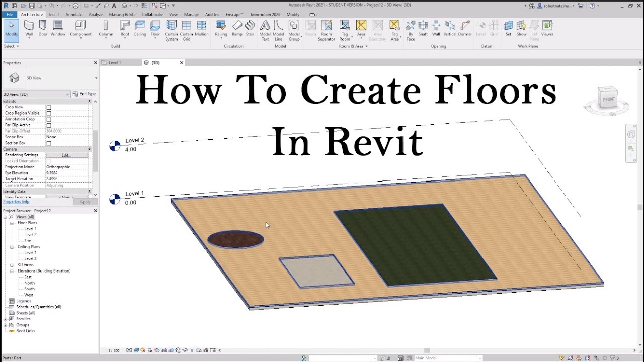Collapse the Floor Plans tree node

click(x=12, y=223)
